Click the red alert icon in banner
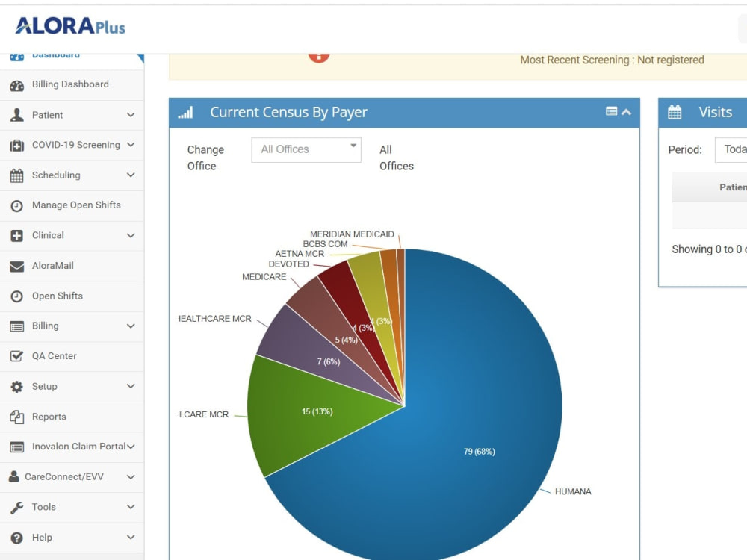Screen dimensions: 747x560 319,57
